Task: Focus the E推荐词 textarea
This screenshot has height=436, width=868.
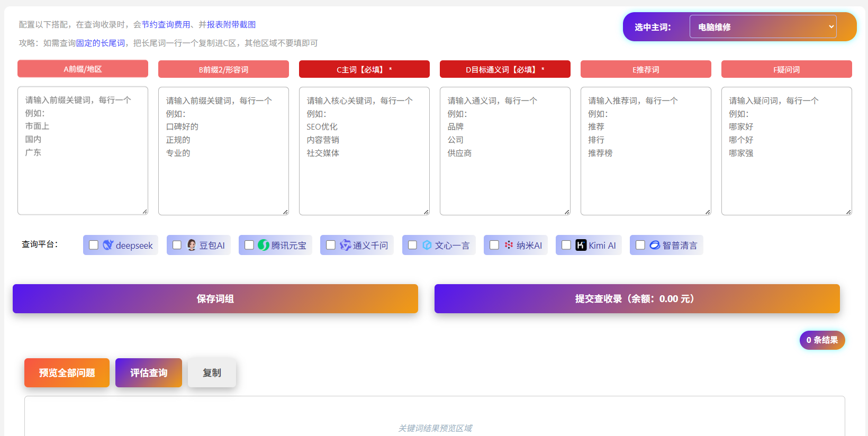Action: pos(646,151)
